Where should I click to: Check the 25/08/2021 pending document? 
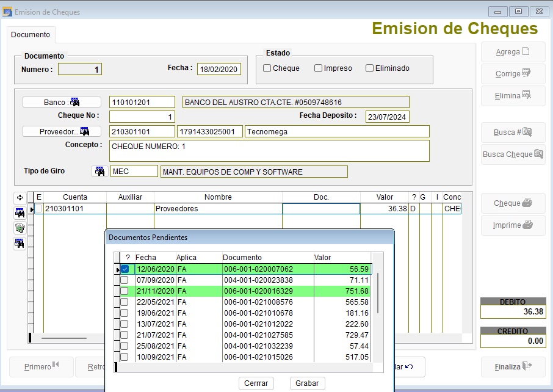click(x=125, y=346)
